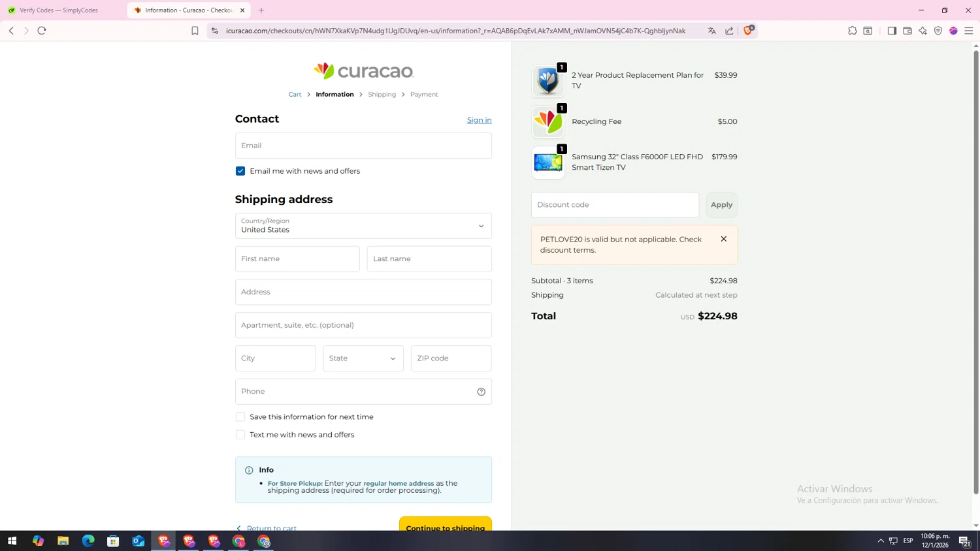
Task: Select the Information breadcrumb step
Action: coord(335,95)
